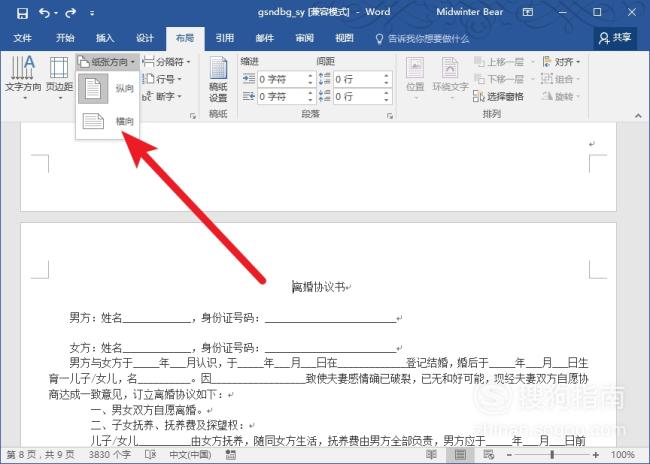The image size is (650, 464).
Task: Click the 离婚协议书 document title text
Action: tap(319, 287)
